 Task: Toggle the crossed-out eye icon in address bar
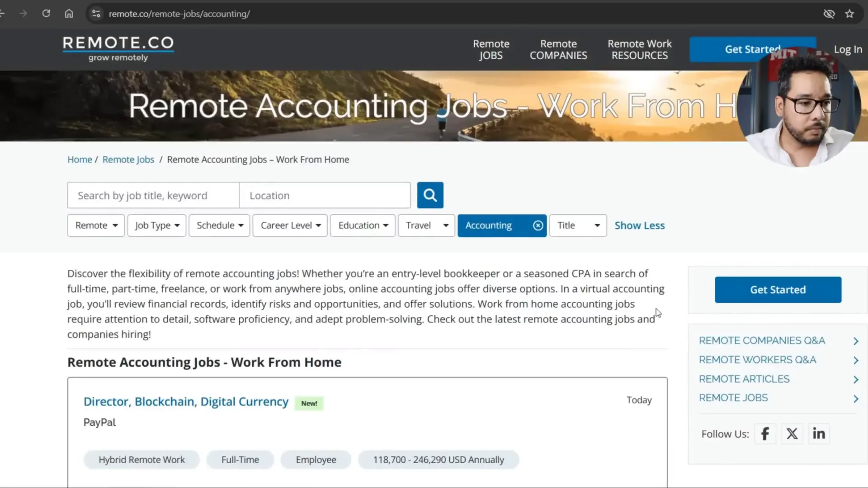tap(829, 14)
